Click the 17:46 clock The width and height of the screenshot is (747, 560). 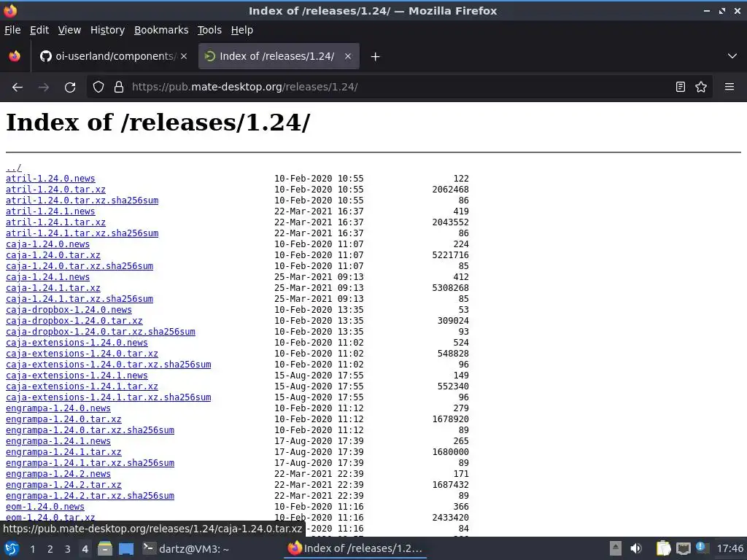pos(729,549)
